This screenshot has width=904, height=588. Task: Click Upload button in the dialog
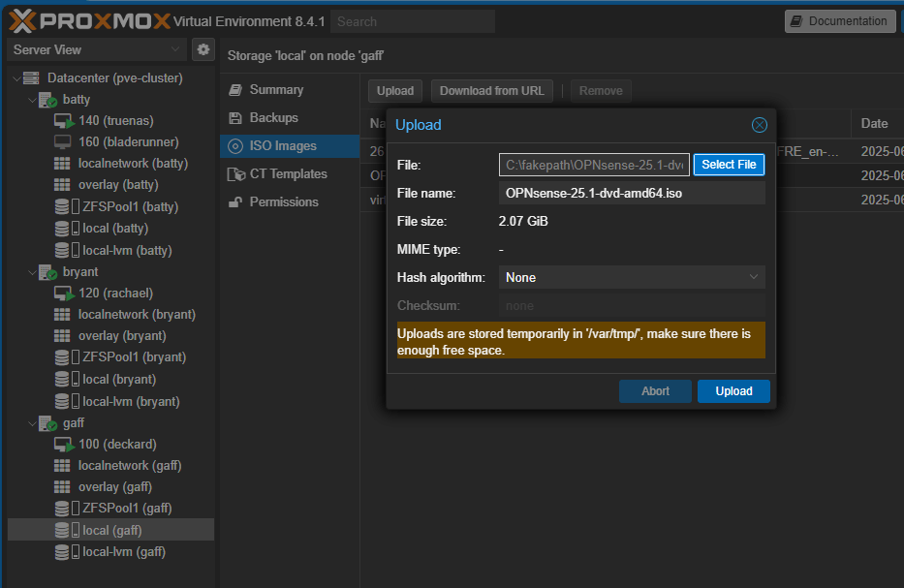[733, 391]
